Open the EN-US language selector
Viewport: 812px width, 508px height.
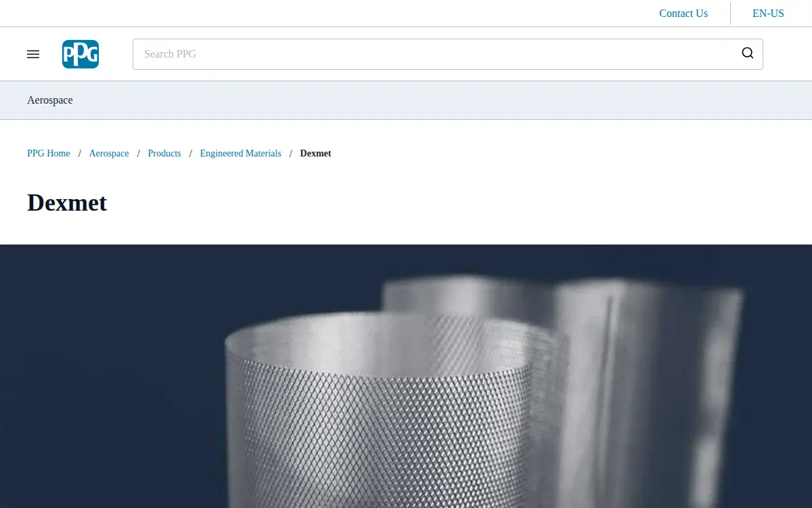(x=768, y=14)
